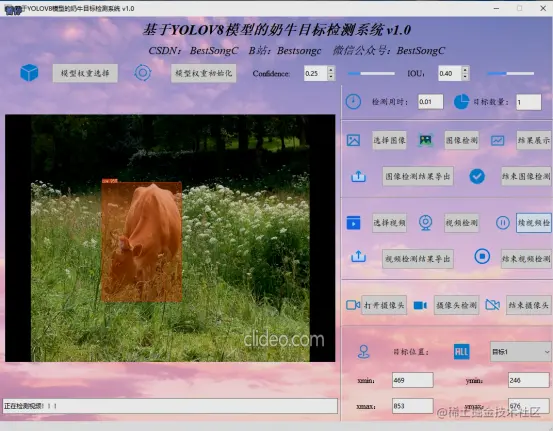Viewport: 554px width, 432px height.
Task: Click the 图像检测 button
Action: click(462, 140)
